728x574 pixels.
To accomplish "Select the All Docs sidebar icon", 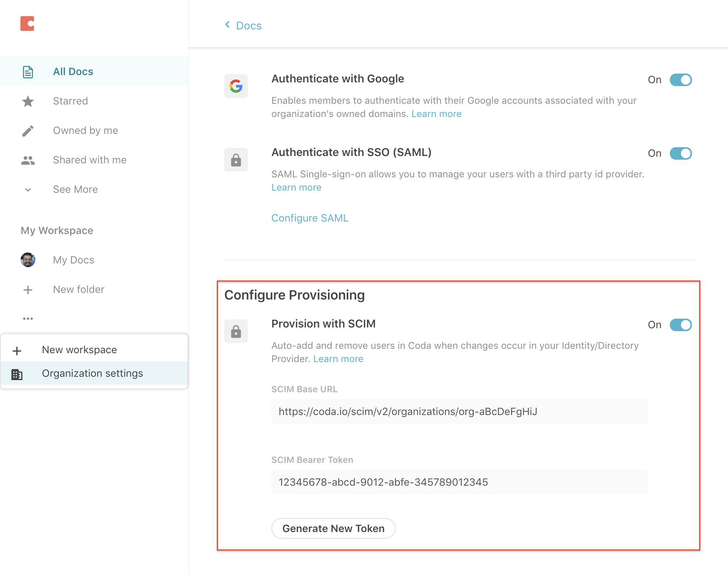I will coord(28,71).
